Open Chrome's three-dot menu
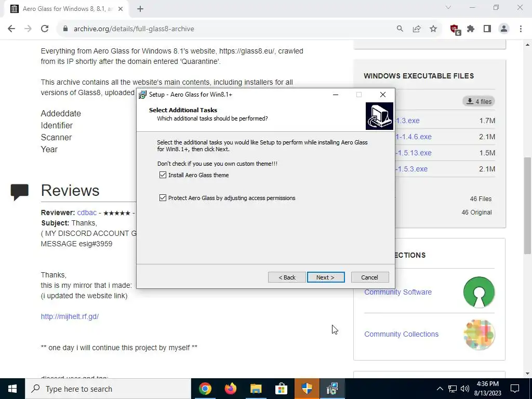Screen dimensions: 532x399 521,29
